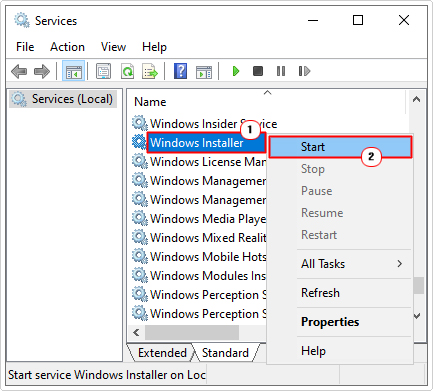Click the Restart Service toolbar icon
433x391 pixels.
pos(304,71)
